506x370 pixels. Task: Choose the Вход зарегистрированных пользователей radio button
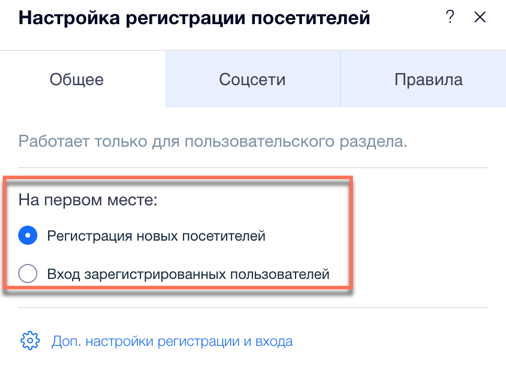28,273
